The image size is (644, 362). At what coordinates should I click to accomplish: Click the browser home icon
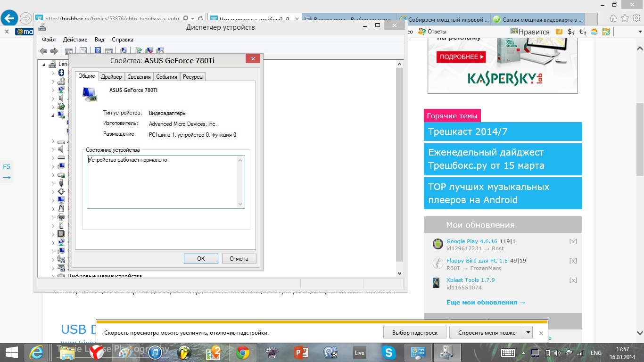[613, 18]
